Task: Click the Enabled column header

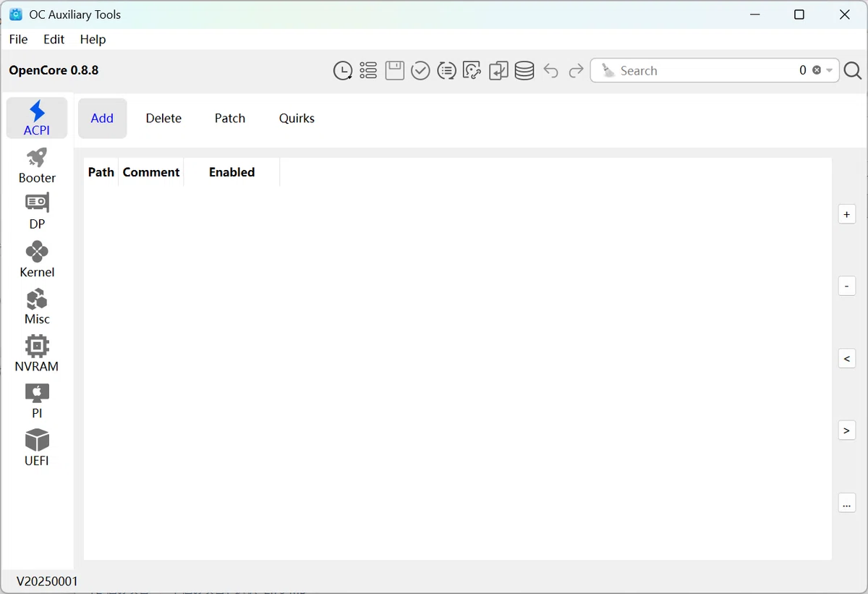Action: point(231,172)
